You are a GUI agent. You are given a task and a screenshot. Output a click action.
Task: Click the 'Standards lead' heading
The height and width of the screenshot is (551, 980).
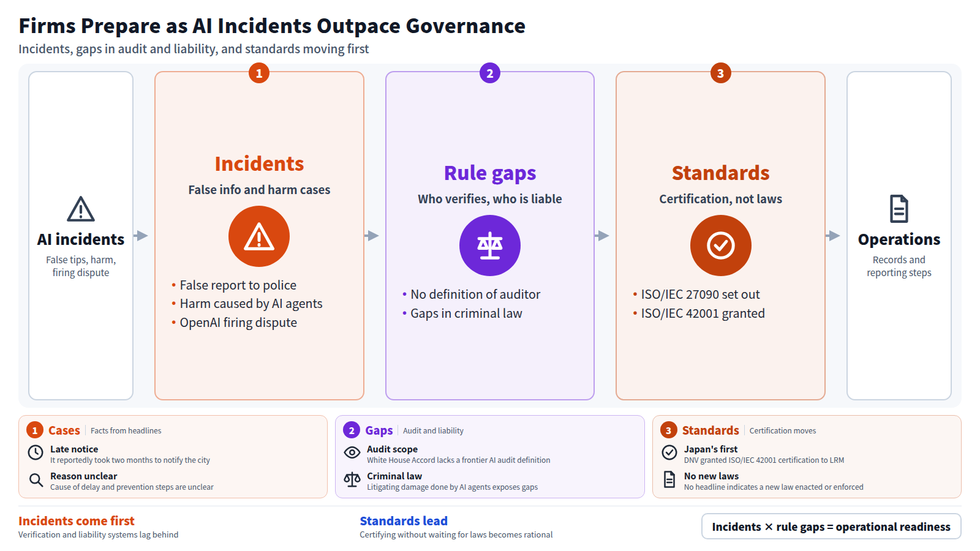click(x=404, y=521)
